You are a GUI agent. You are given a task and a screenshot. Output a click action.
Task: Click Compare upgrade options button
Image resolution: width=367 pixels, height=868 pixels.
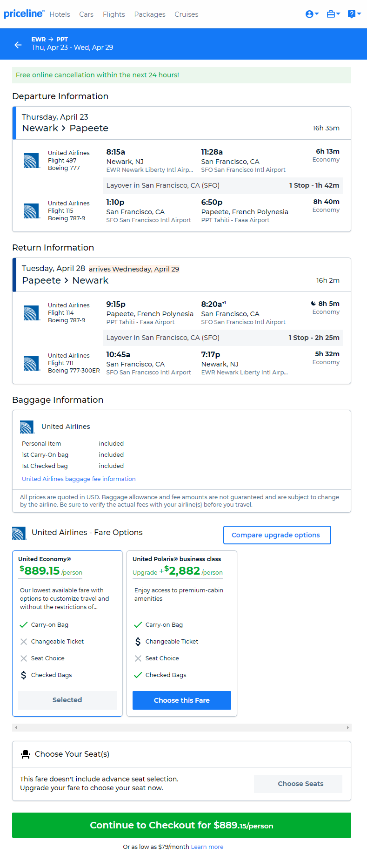277,535
